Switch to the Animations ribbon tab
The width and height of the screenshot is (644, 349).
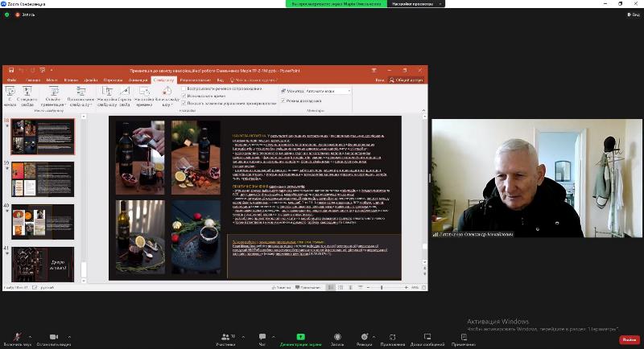click(138, 80)
